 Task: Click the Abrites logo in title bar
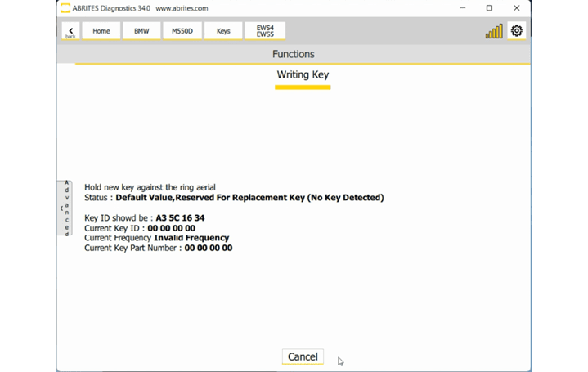tap(65, 8)
